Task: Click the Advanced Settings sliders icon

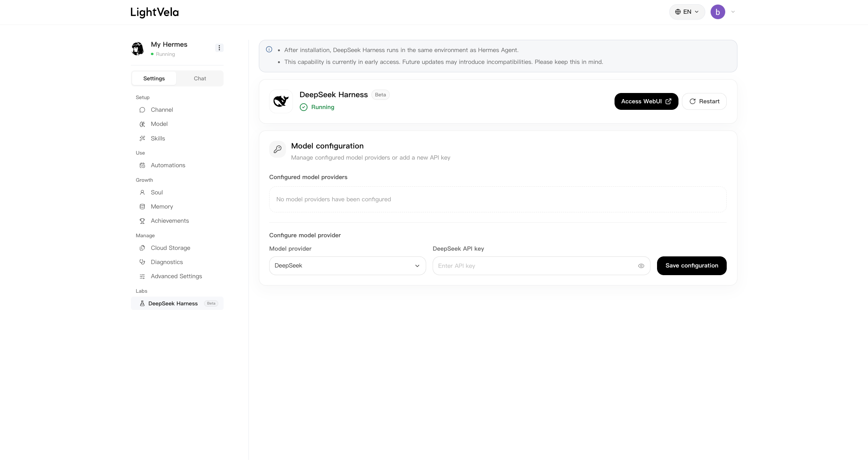Action: click(x=142, y=276)
